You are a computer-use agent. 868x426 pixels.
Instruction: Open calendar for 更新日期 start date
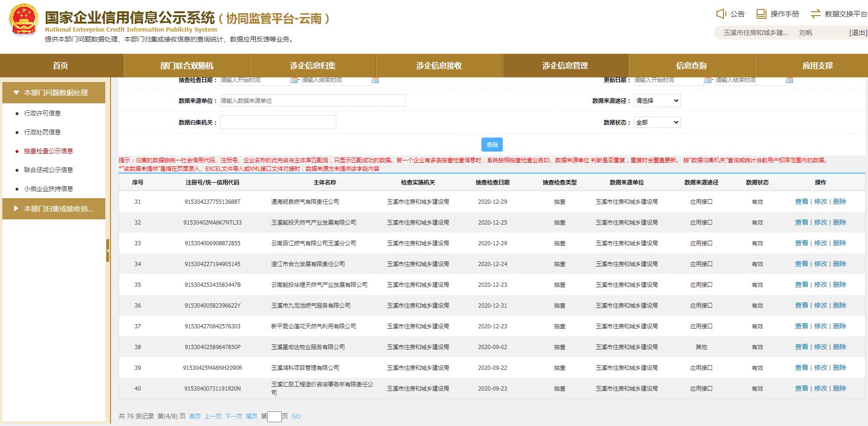point(708,80)
